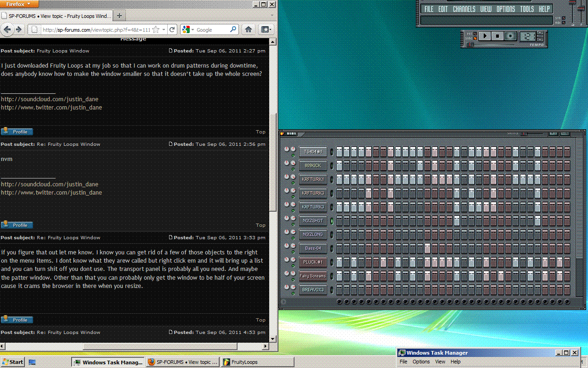Toggle the first step of BREAVOX3 row
This screenshot has width=588, height=368.
339,290
